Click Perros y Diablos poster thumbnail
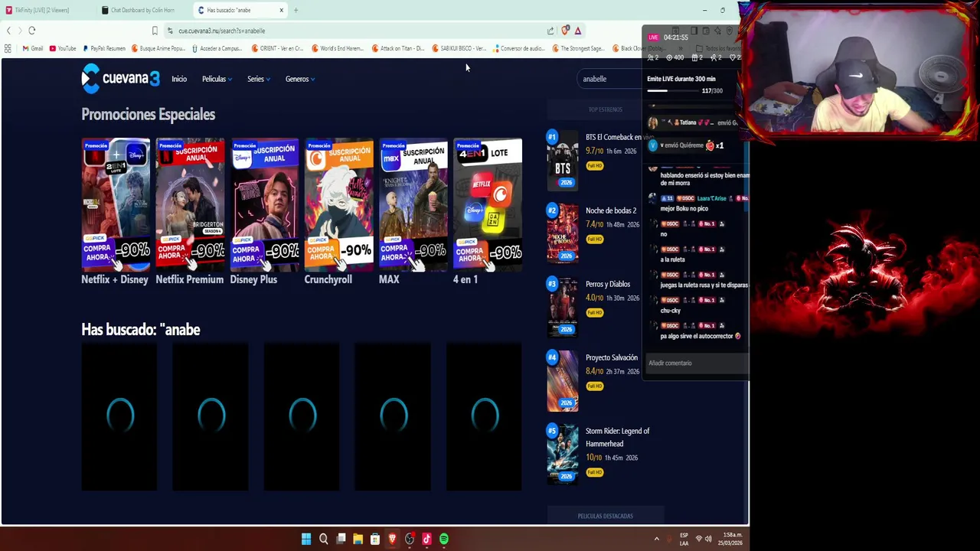This screenshot has height=551, width=980. pos(563,307)
